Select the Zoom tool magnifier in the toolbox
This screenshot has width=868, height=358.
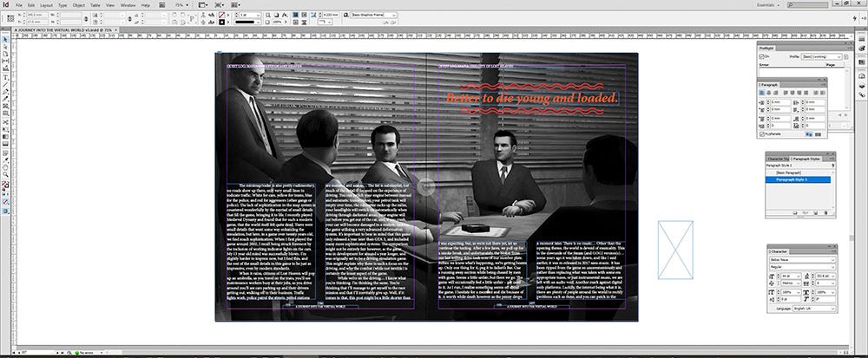pos(5,174)
